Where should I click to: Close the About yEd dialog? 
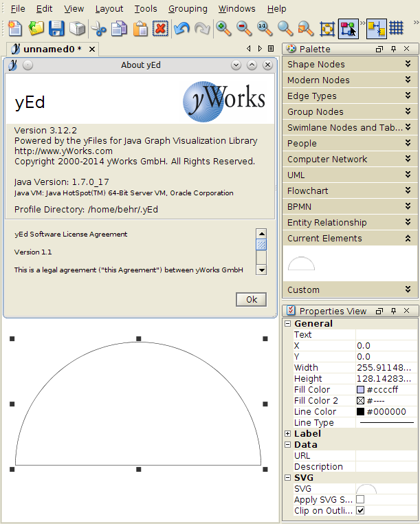(267, 65)
